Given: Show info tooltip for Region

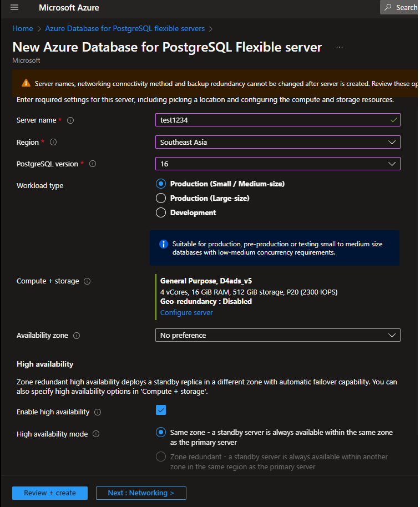Looking at the screenshot, I should (x=53, y=142).
